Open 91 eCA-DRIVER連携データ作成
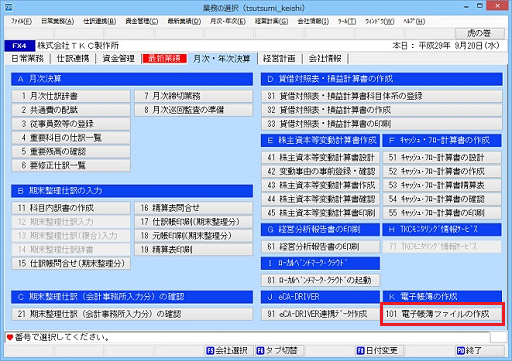Viewport: 512px width, 361px height. click(321, 314)
